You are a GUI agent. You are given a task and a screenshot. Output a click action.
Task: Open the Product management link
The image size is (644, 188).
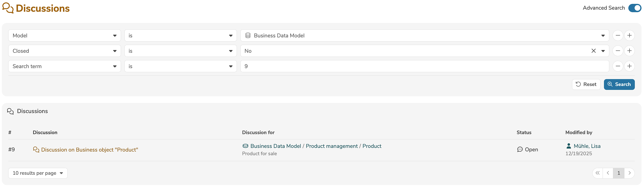click(x=331, y=146)
